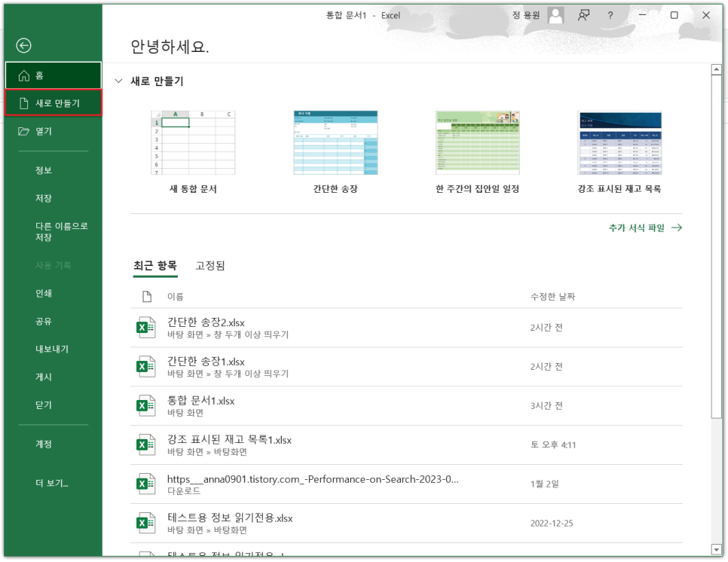Open recent file 간단한 송장2.xlsx
This screenshot has height=562, width=728.
[406, 328]
